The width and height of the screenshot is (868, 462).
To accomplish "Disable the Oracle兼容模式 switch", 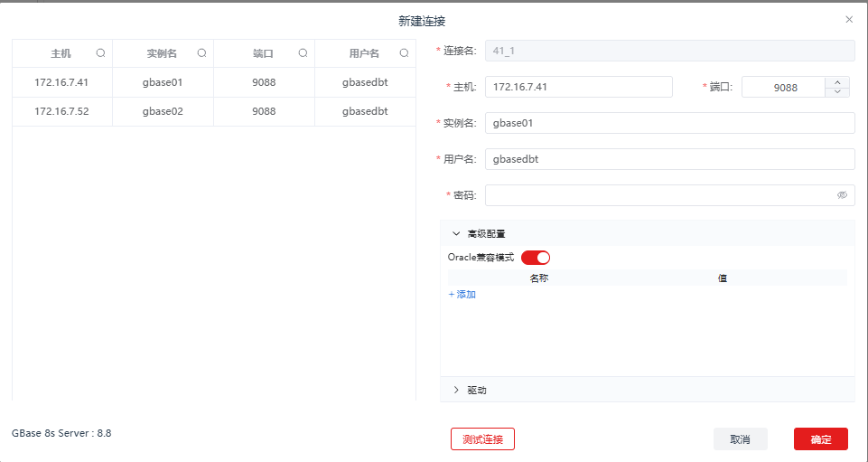I will pos(536,258).
